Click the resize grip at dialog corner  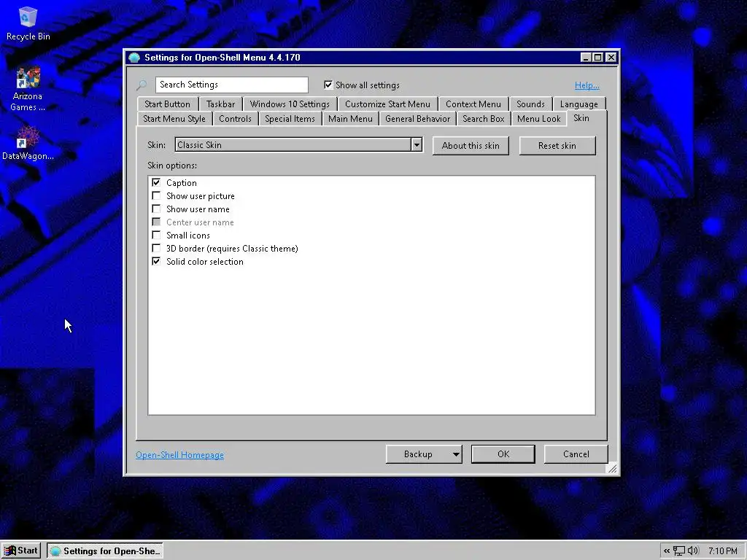tap(612, 469)
